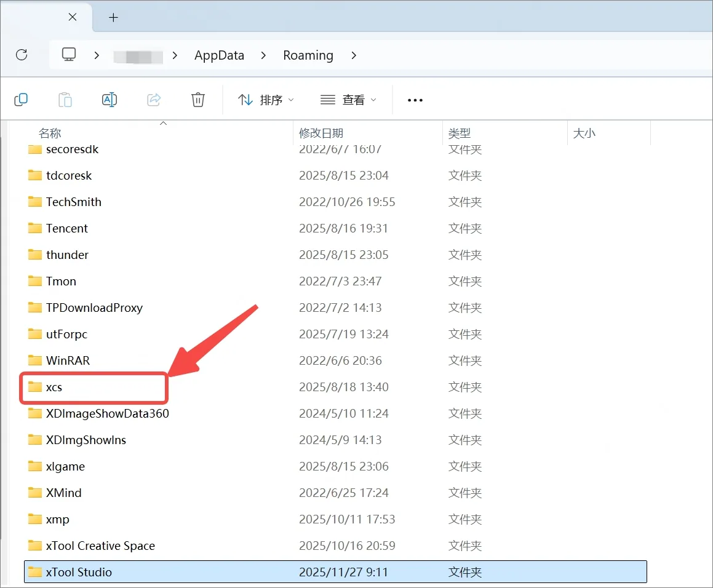Image resolution: width=713 pixels, height=588 pixels.
Task: Click the refresh button
Action: [x=22, y=55]
